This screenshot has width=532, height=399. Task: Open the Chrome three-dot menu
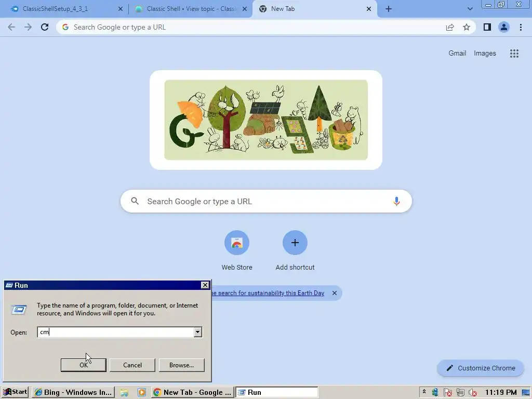(521, 27)
